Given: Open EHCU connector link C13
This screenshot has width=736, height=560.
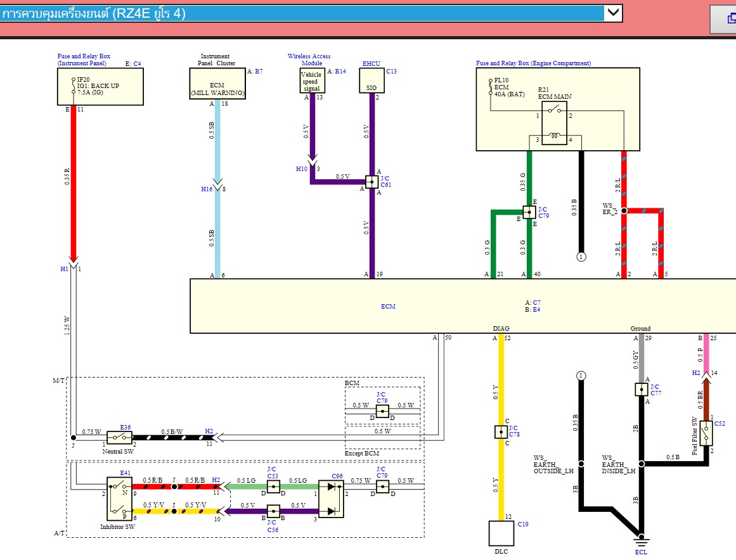Looking at the screenshot, I should point(390,71).
